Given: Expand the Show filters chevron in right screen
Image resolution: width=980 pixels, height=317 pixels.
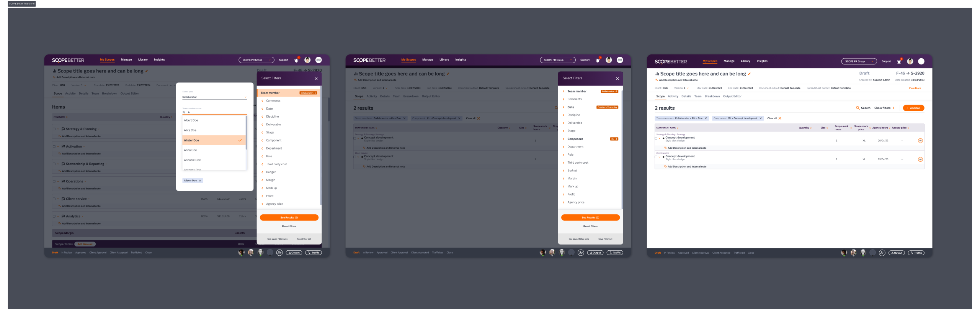Looking at the screenshot, I should point(893,108).
